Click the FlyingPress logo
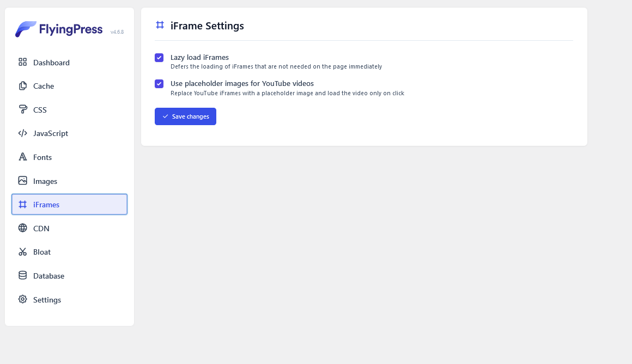The image size is (632, 364). 59,29
